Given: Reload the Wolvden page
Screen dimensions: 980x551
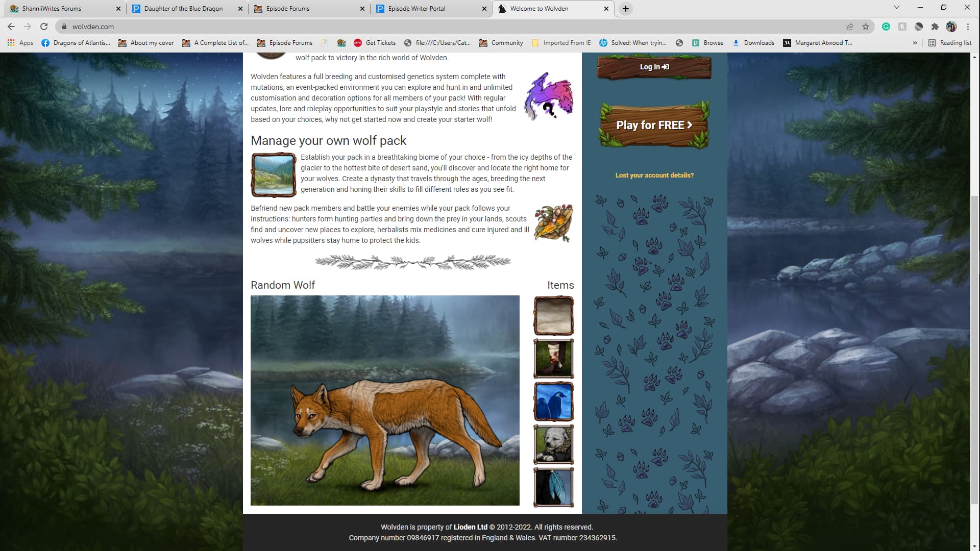Looking at the screenshot, I should (x=44, y=27).
